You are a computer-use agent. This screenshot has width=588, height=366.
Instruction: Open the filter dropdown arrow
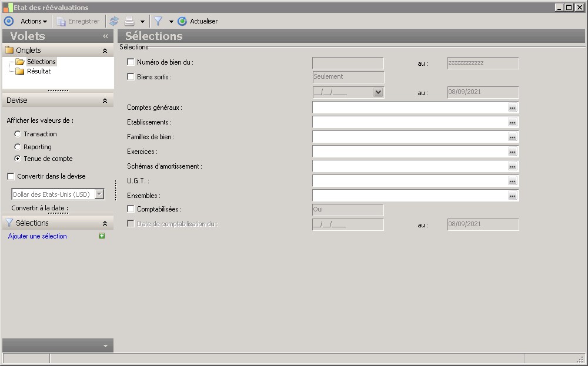tap(171, 22)
